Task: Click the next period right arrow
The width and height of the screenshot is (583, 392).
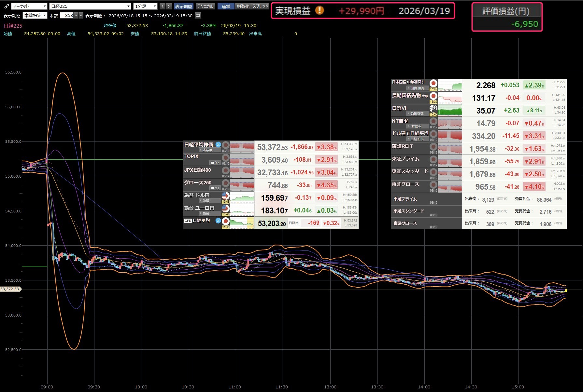Action: pyautogui.click(x=168, y=6)
